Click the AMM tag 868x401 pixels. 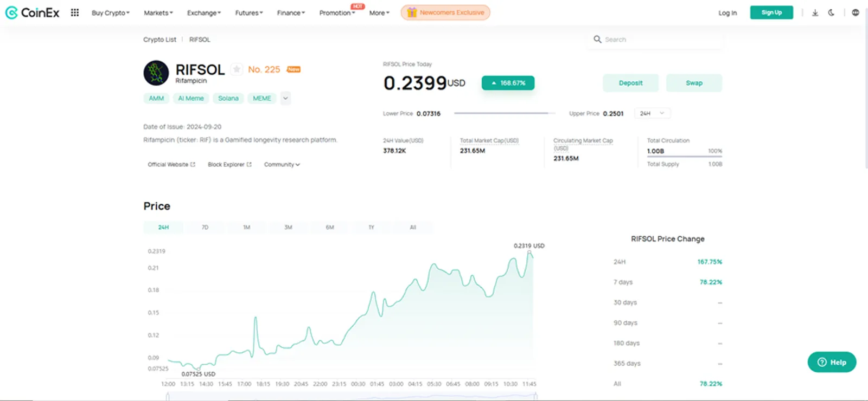156,98
